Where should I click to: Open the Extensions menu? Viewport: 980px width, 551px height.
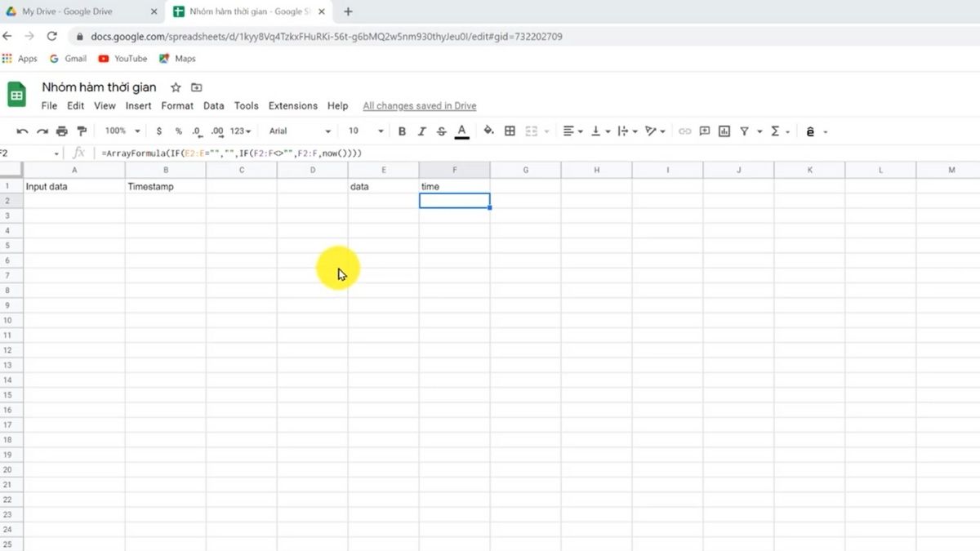pos(292,106)
